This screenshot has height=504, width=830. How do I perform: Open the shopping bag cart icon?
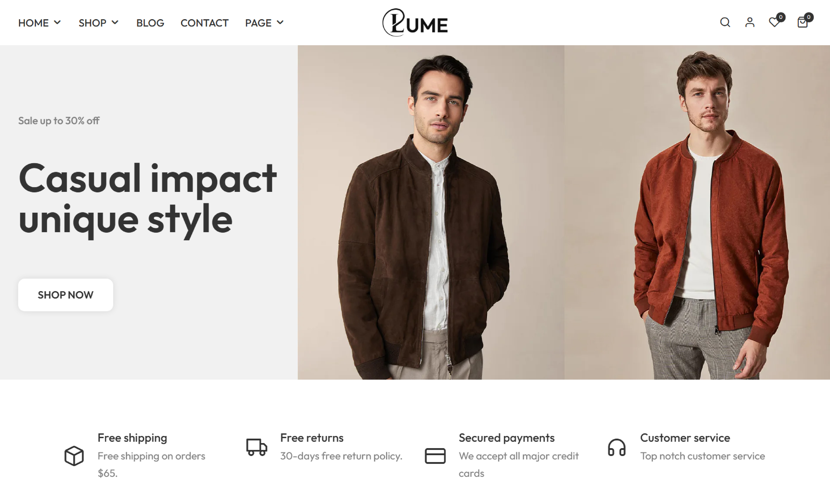click(x=803, y=23)
